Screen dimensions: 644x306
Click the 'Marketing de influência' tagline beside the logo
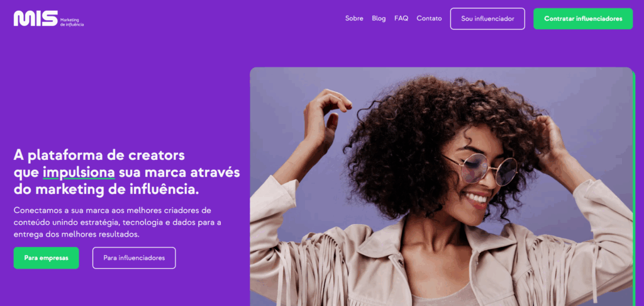72,22
